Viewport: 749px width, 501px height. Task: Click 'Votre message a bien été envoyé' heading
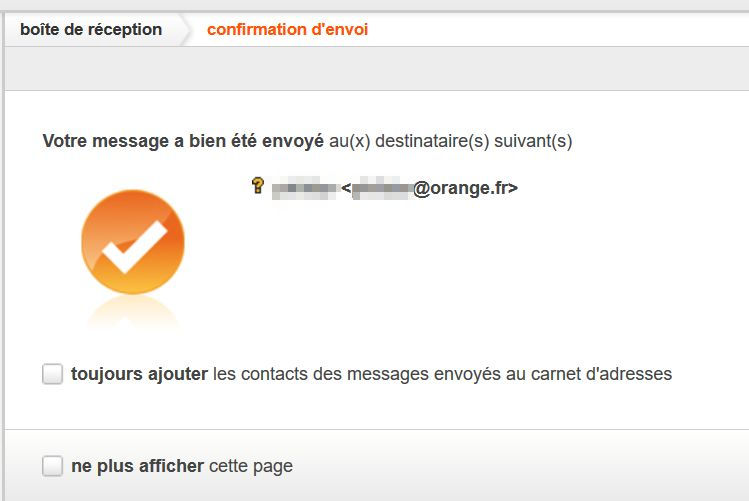(x=182, y=141)
